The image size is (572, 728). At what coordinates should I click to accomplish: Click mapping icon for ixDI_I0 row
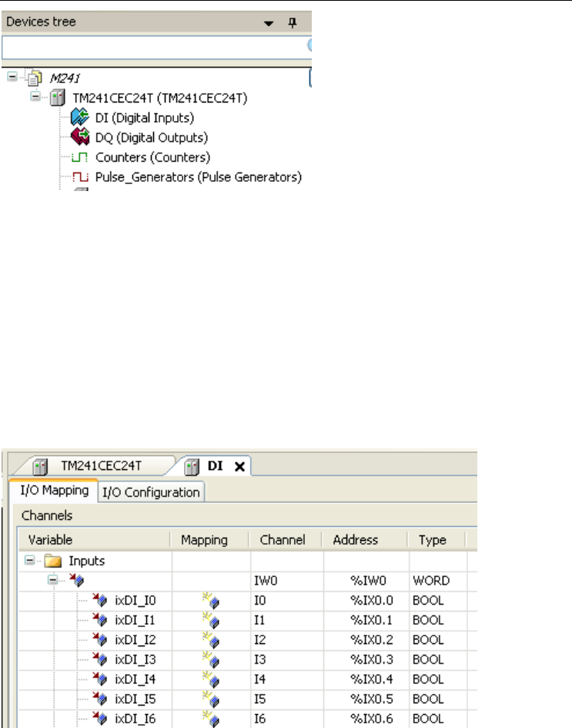[x=211, y=600]
